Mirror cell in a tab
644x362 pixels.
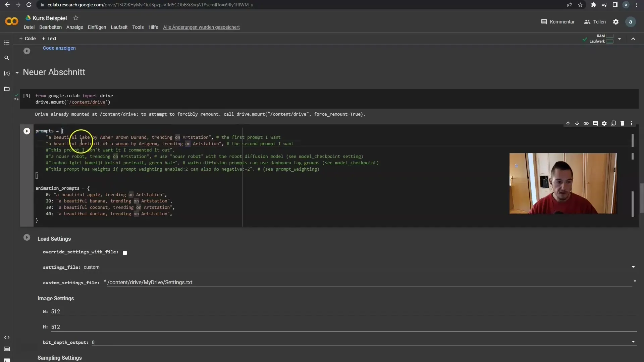coord(613,123)
